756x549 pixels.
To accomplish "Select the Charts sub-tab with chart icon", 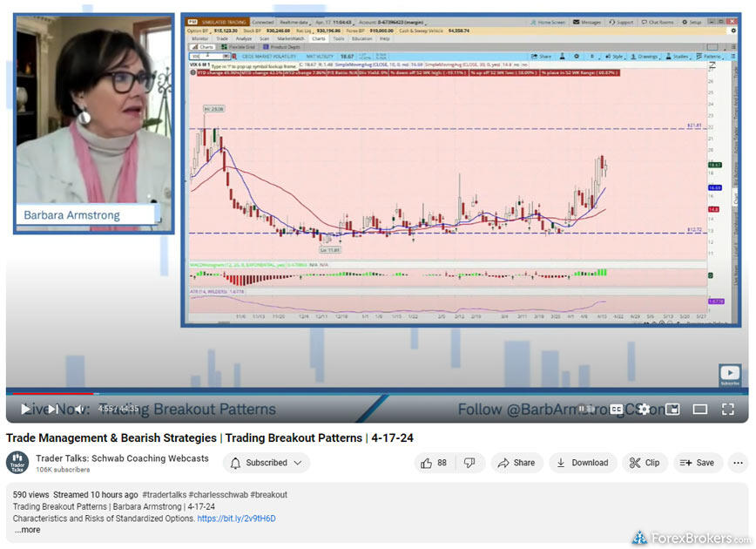I will (x=203, y=47).
